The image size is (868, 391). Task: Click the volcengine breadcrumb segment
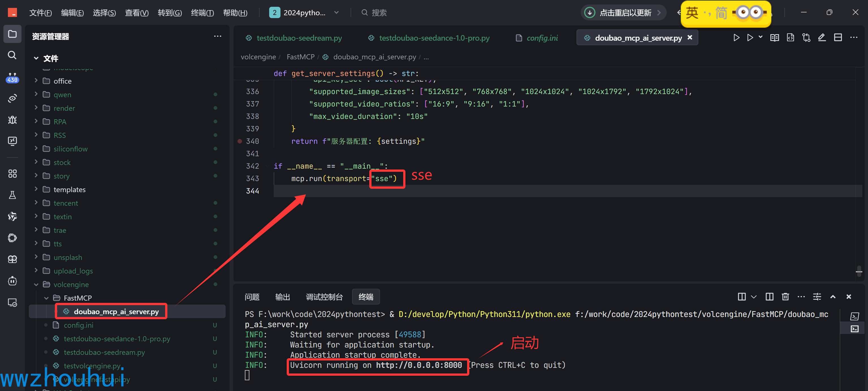pyautogui.click(x=258, y=57)
